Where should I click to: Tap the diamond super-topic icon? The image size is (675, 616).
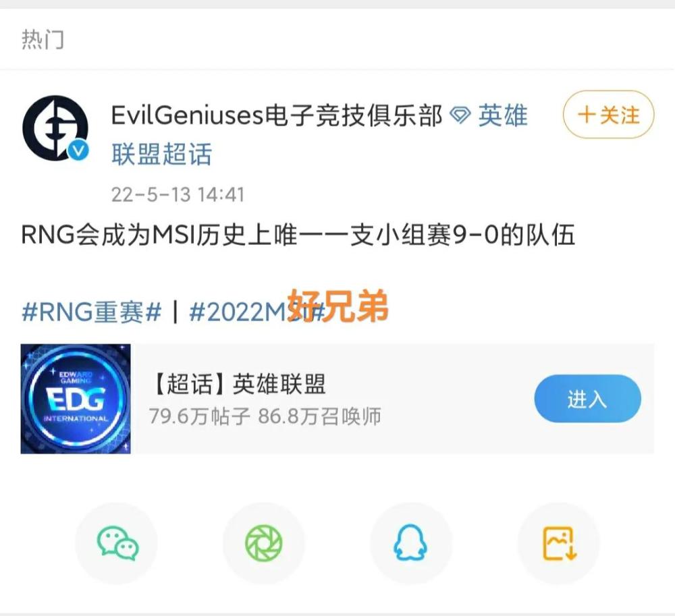[x=460, y=115]
